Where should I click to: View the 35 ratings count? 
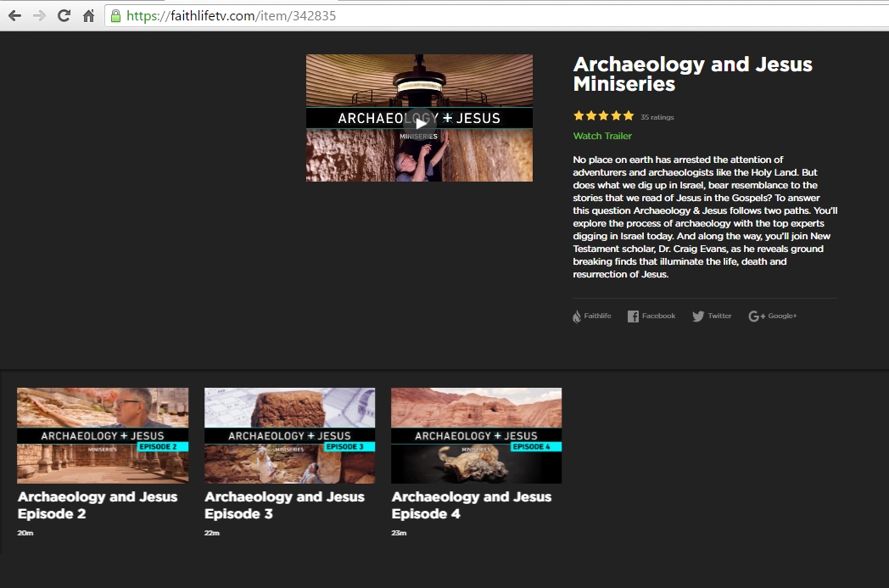coord(657,117)
